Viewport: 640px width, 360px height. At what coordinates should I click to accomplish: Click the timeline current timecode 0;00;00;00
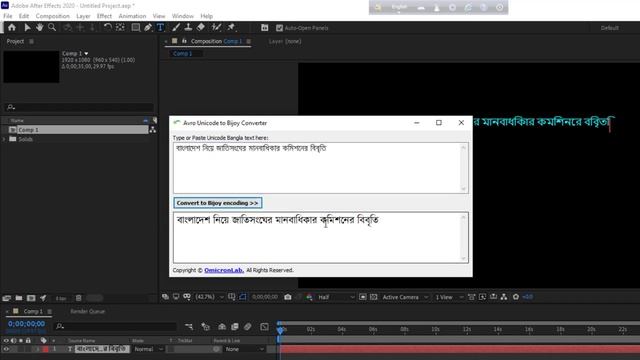(x=27, y=324)
